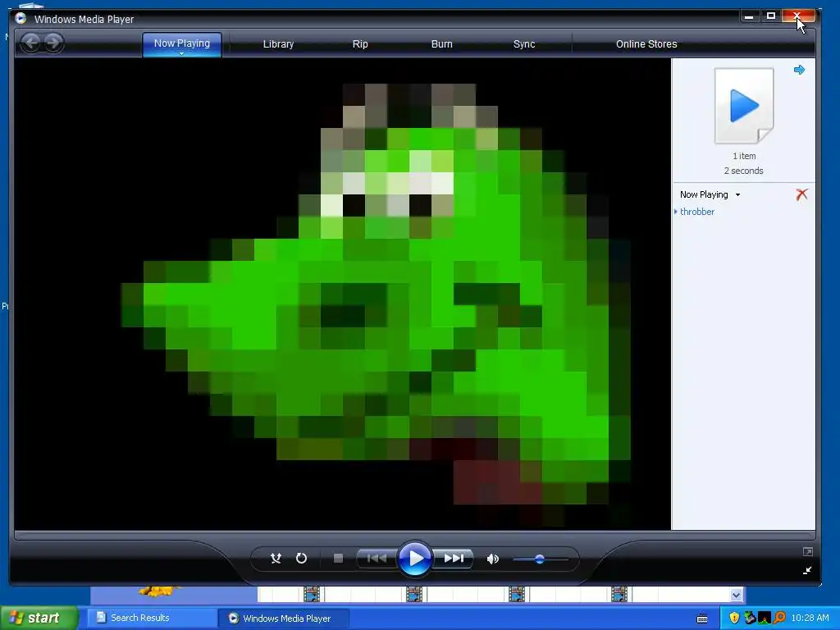The height and width of the screenshot is (630, 840).
Task: Open the yellow security shield tray icon
Action: (x=734, y=618)
